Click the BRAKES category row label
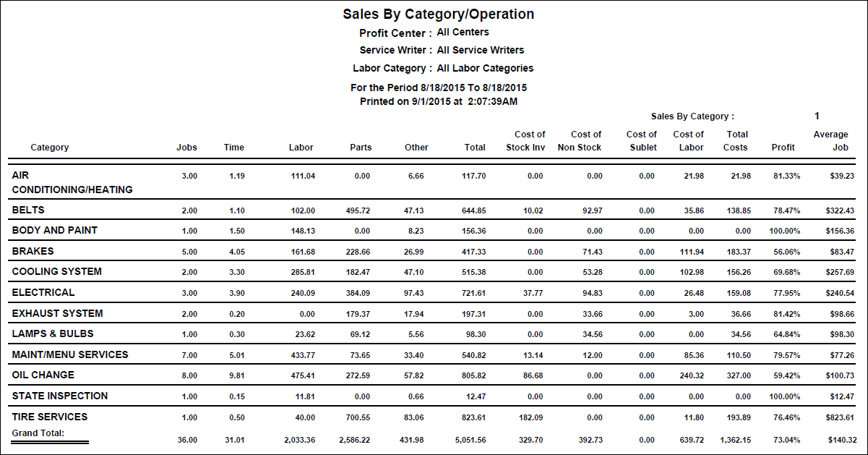The width and height of the screenshot is (868, 455). pos(33,251)
